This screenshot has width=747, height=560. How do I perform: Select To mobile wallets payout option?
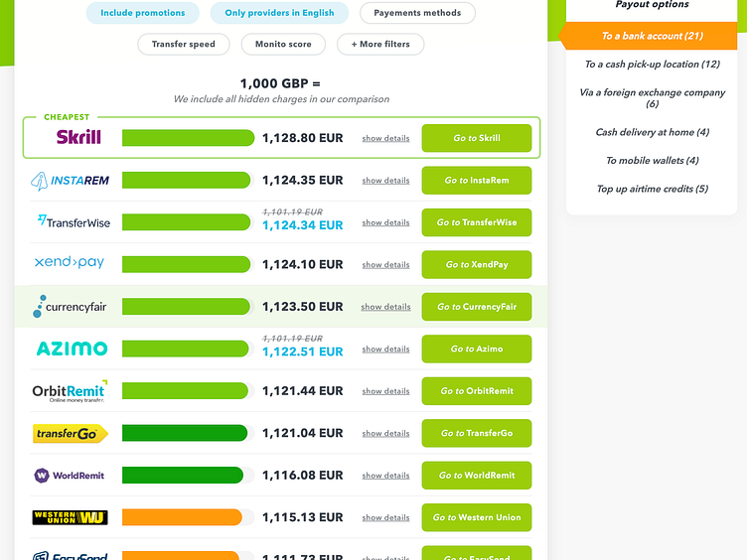pyautogui.click(x=652, y=161)
